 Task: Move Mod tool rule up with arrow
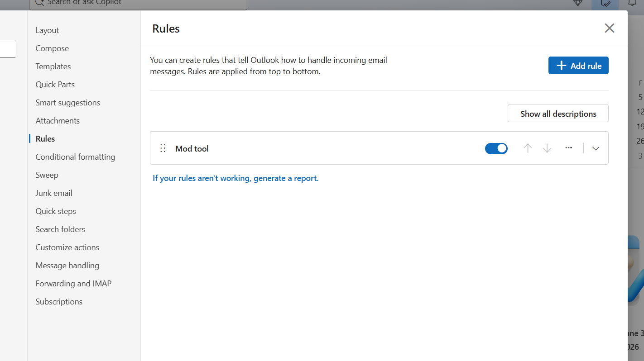tap(528, 148)
